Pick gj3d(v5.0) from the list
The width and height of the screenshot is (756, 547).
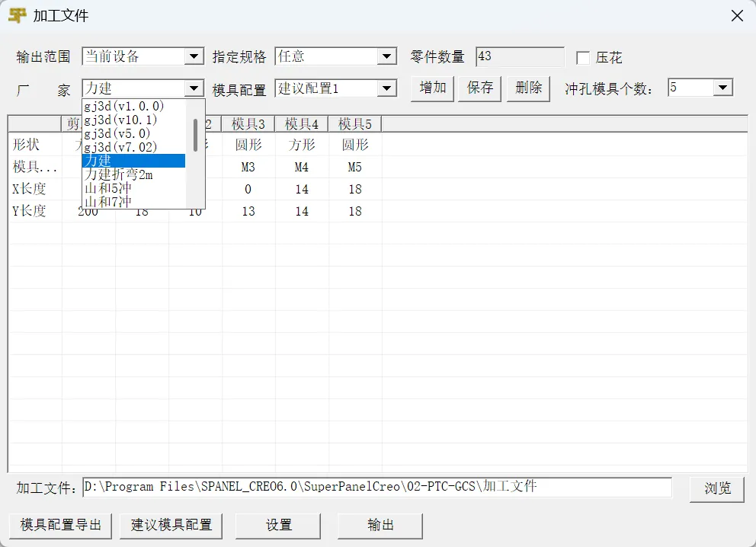click(133, 133)
